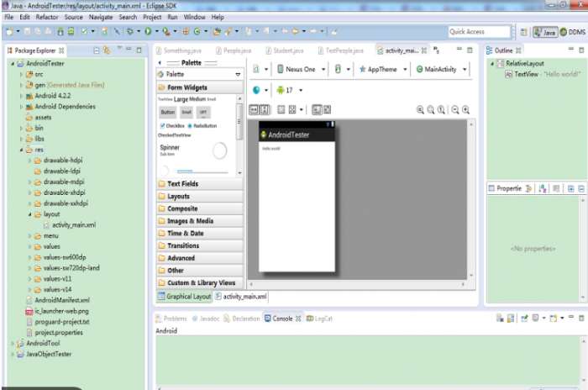Open the LogCat view tab
The width and height of the screenshot is (588, 390).
point(319,319)
